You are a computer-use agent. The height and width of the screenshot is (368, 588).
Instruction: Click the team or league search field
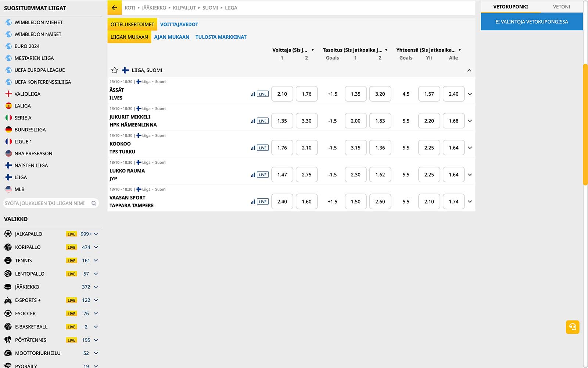click(46, 203)
